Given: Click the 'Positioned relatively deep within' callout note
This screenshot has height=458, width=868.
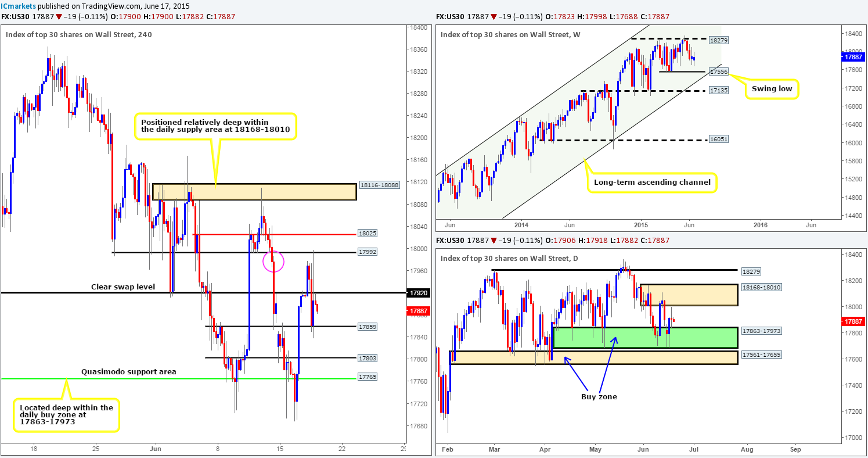Looking at the screenshot, I should [215, 127].
